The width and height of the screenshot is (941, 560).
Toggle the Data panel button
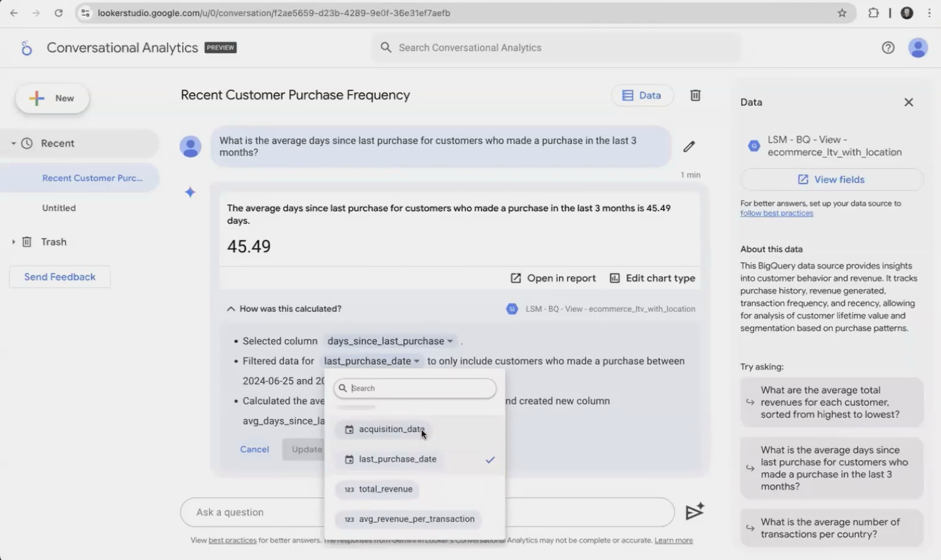tap(642, 95)
